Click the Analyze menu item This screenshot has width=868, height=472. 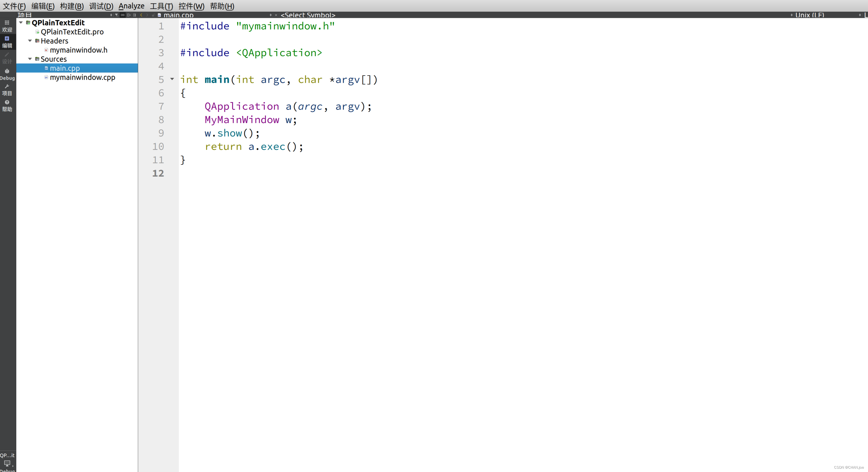click(131, 6)
